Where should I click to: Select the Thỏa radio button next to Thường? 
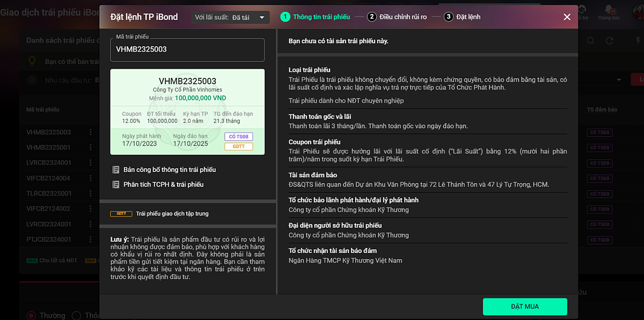77,315
